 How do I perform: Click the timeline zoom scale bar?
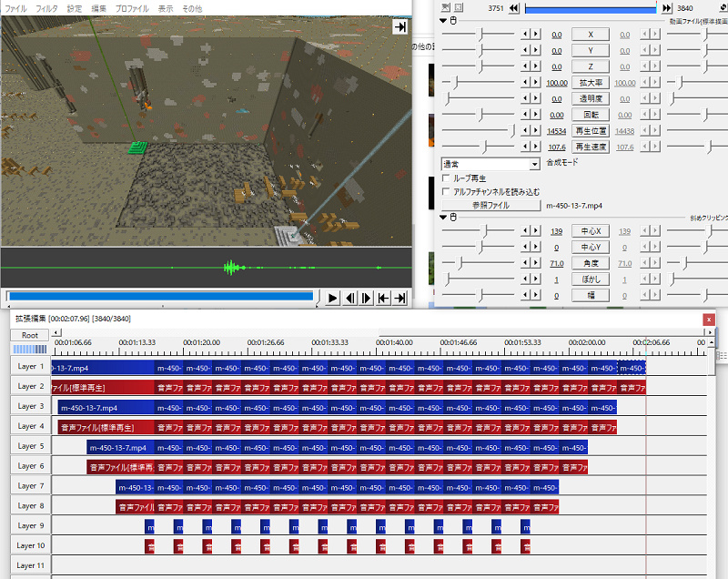pos(30,350)
